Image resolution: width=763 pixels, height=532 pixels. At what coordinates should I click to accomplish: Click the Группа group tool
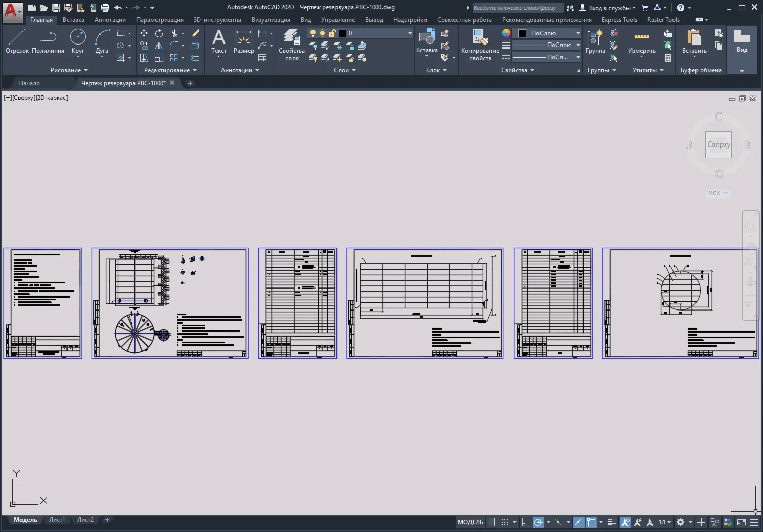[595, 41]
